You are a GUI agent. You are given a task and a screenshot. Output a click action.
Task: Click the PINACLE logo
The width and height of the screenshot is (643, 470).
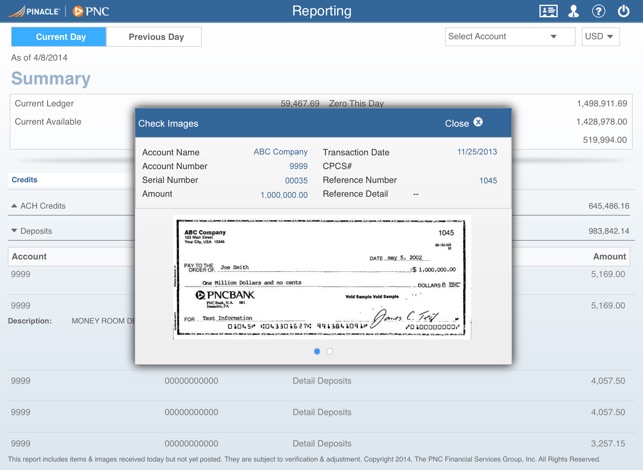[34, 11]
